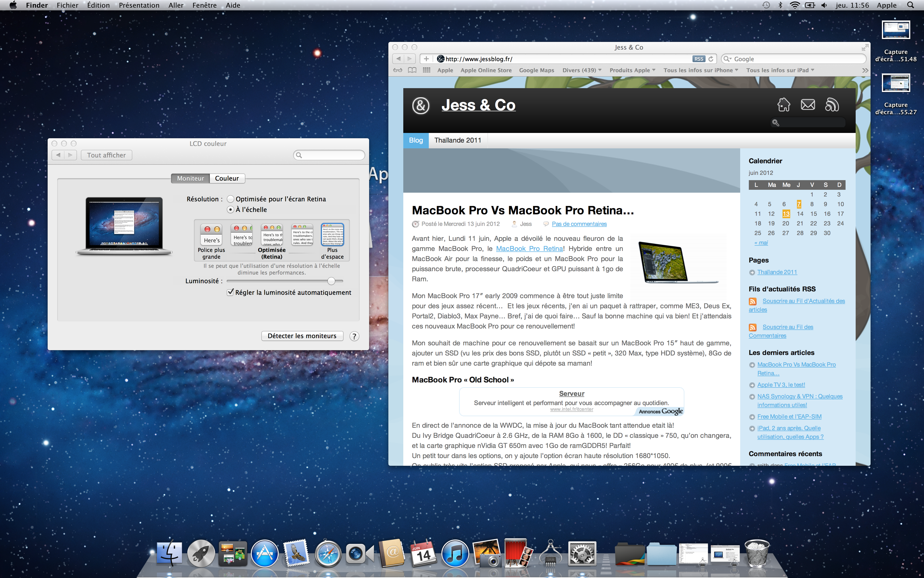Image resolution: width=924 pixels, height=578 pixels.
Task: Choose the second scaling thumbnail from the left
Action: pos(242,235)
